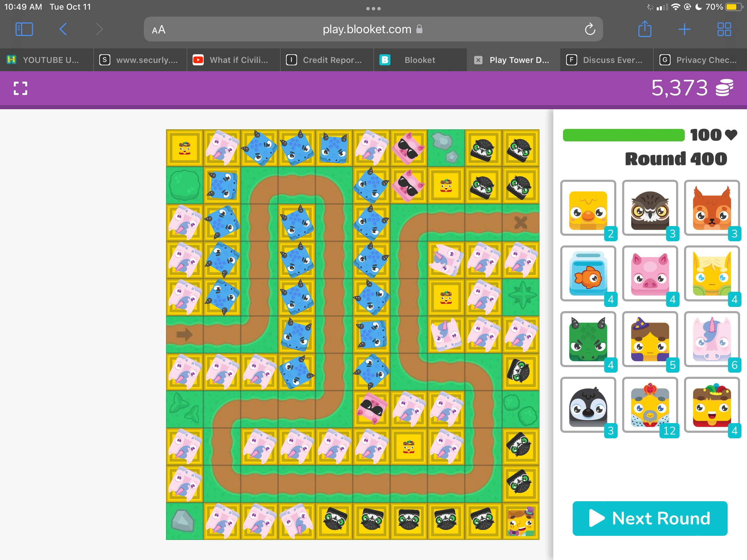The height and width of the screenshot is (560, 747).
Task: Select the pink Unicorn tower
Action: pyautogui.click(x=712, y=339)
